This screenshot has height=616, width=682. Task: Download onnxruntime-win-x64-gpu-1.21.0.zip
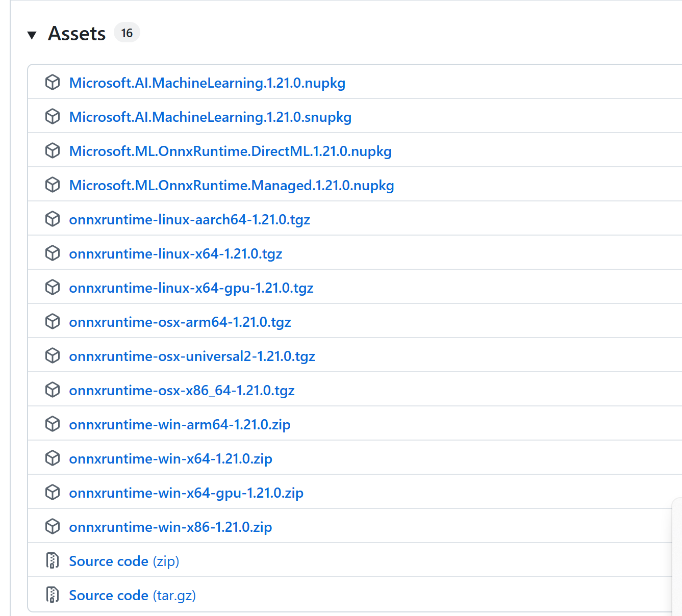186,493
